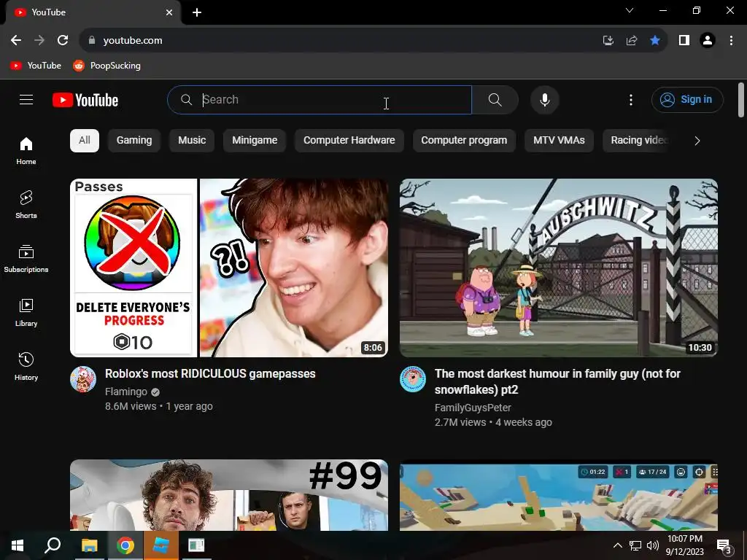Viewport: 747px width, 560px height.
Task: Click the page vertical scrollbar thumb
Action: (x=741, y=99)
